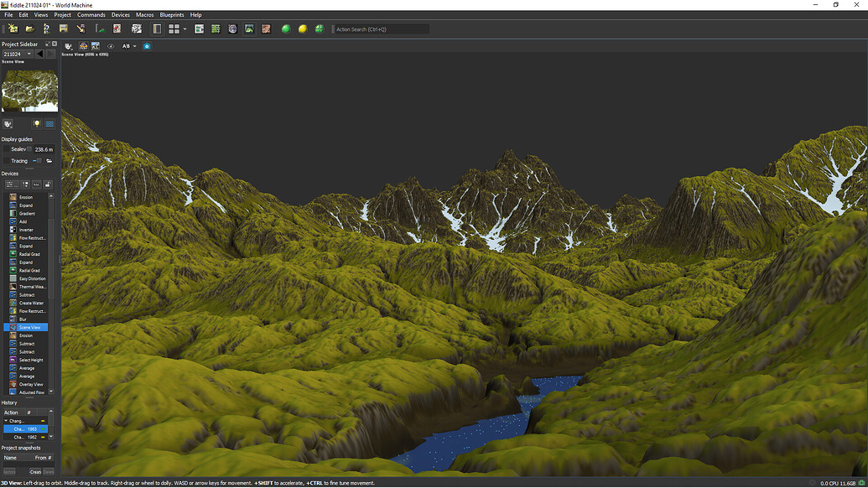This screenshot has height=488, width=868.
Task: Open the view layout dropdown arrow in toolbar
Action: 184,28
